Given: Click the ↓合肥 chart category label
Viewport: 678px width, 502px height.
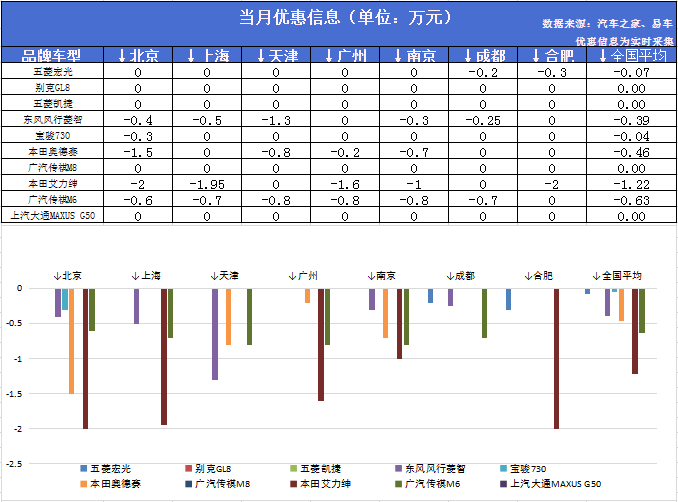Looking at the screenshot, I should pyautogui.click(x=539, y=275).
